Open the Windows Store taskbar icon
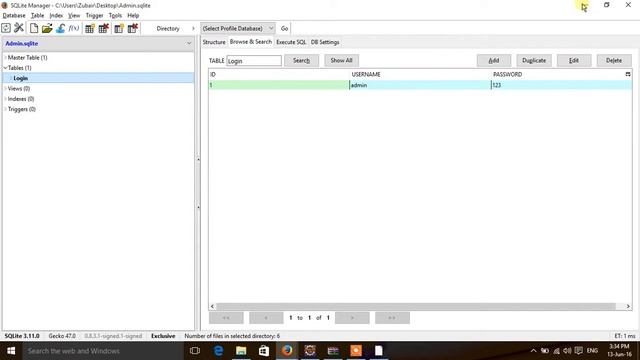The height and width of the screenshot is (360, 640). tap(264, 351)
